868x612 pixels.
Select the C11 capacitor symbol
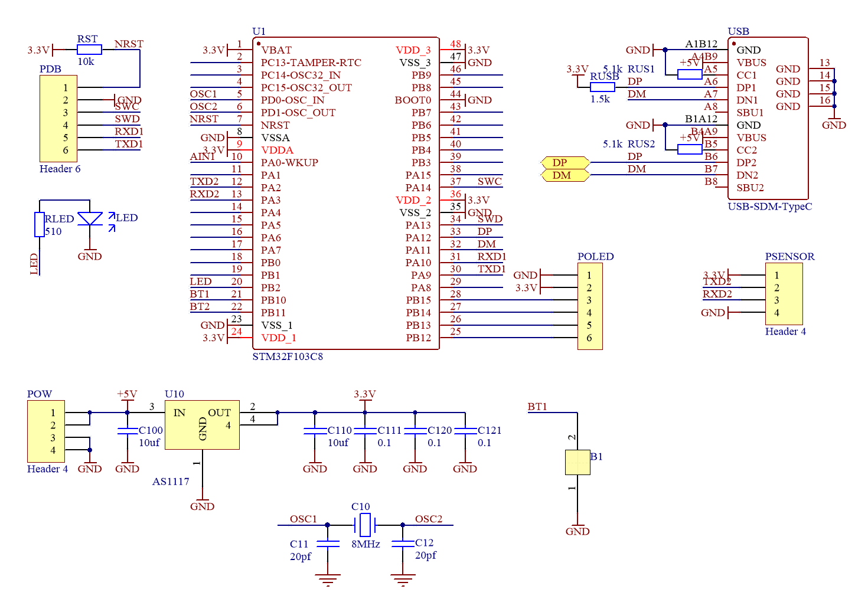coord(328,544)
